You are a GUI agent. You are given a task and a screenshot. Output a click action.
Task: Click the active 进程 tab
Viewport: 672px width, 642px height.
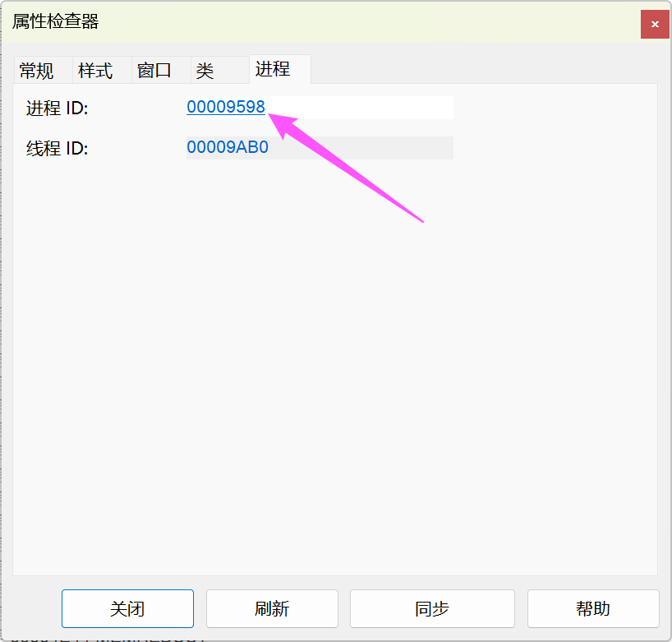tap(272, 69)
